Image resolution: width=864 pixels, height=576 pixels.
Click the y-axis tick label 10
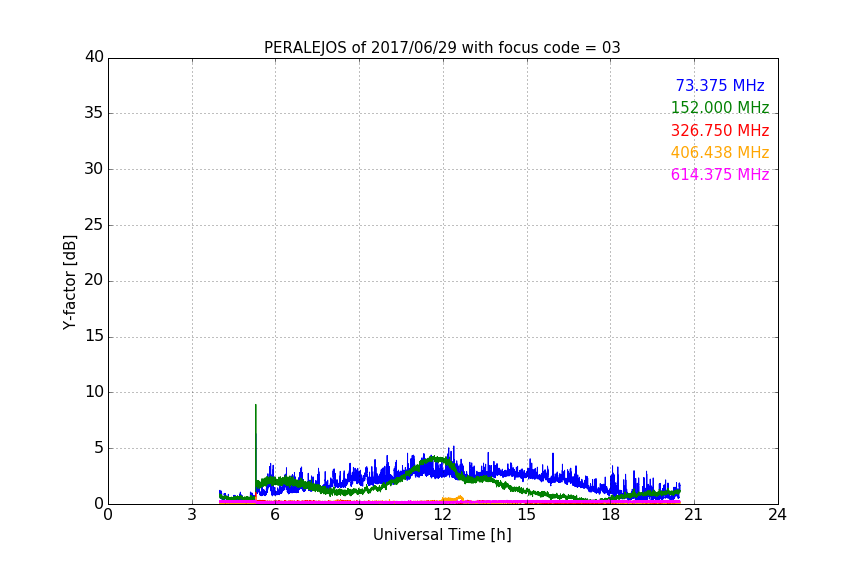(94, 392)
